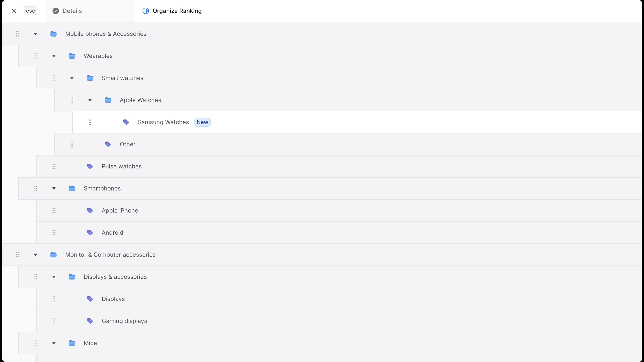Click the folder icon beside Smart watches
The width and height of the screenshot is (644, 362).
90,78
